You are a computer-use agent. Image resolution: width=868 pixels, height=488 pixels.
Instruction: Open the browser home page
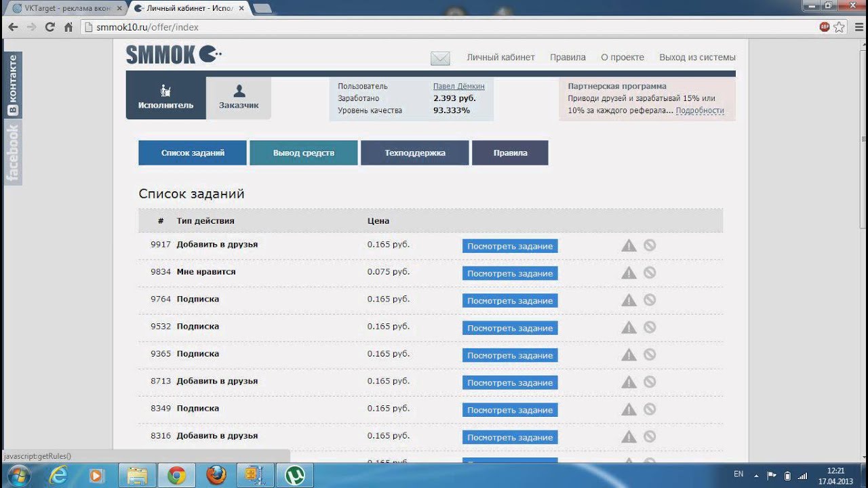coord(68,27)
